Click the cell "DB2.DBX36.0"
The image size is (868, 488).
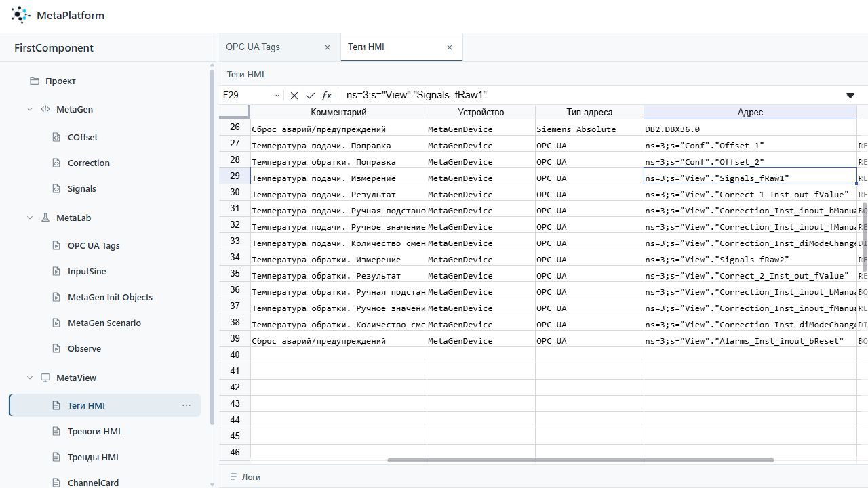coord(750,129)
